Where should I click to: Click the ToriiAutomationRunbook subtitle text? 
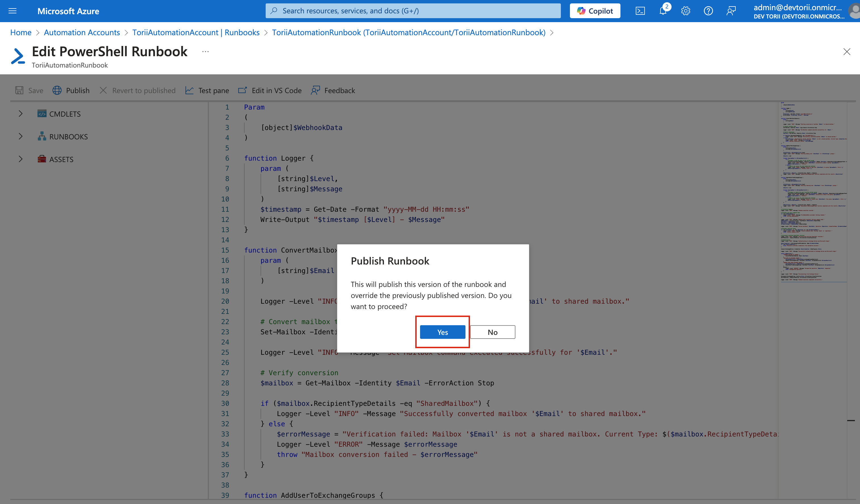coord(70,65)
